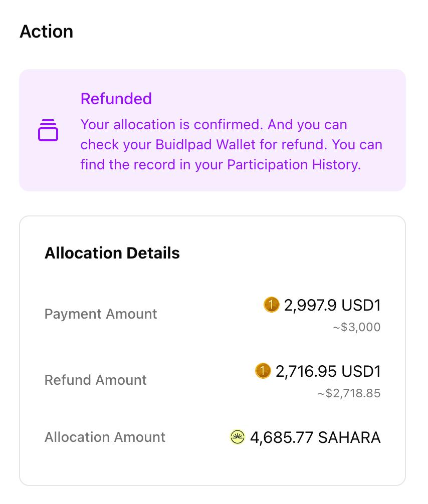Click the Allocation Details card

tap(212, 351)
